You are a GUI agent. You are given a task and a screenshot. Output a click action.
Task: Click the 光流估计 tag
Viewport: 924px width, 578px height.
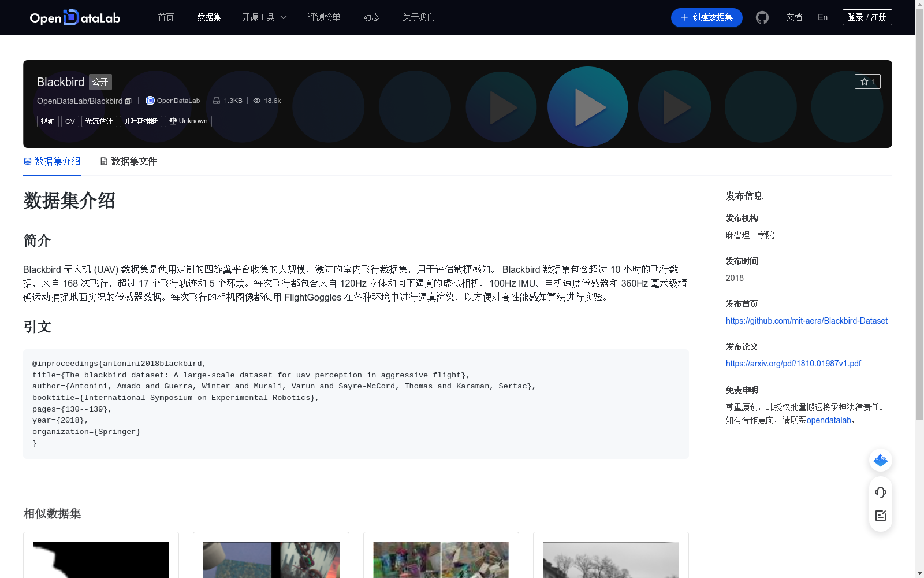point(99,121)
